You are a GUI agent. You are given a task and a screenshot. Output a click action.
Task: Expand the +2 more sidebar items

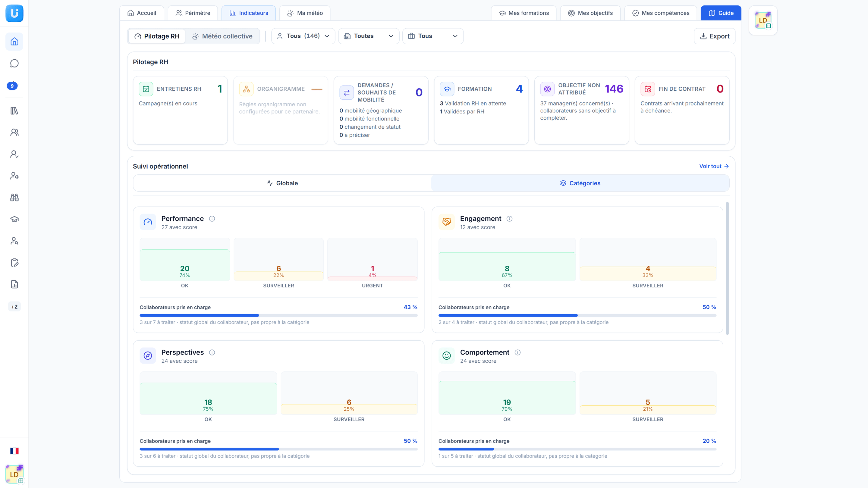(x=14, y=306)
